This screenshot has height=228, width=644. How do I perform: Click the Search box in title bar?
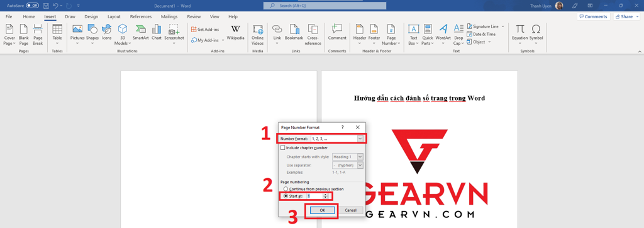click(x=325, y=6)
